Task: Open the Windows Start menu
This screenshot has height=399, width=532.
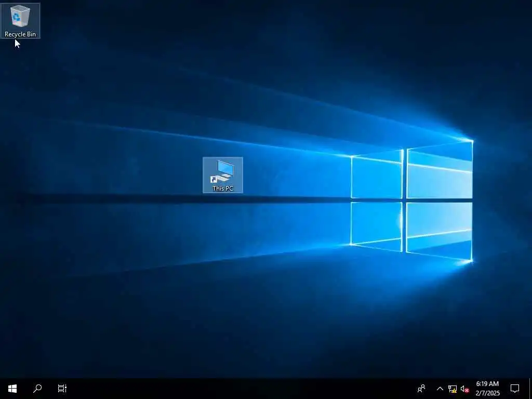Action: (x=12, y=389)
